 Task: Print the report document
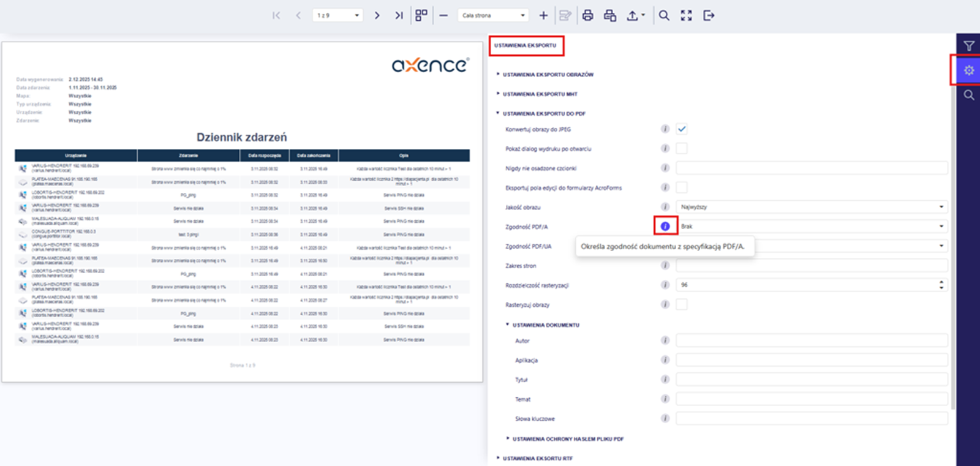[587, 15]
